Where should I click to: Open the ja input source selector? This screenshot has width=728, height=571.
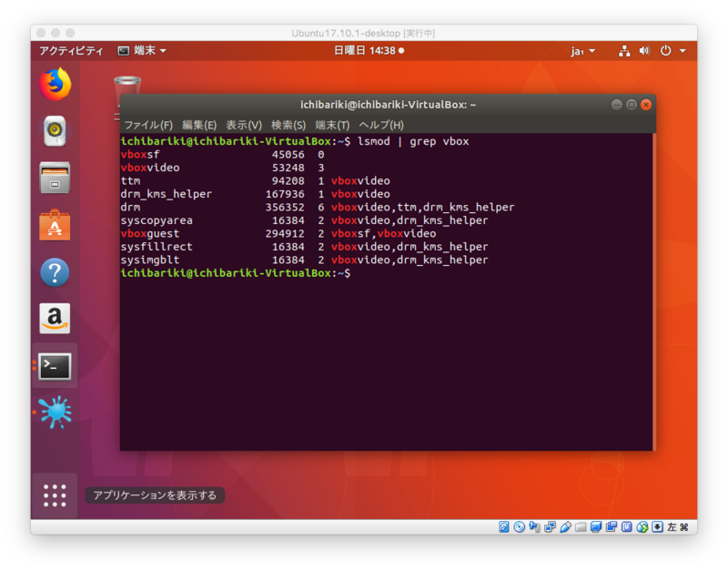(582, 50)
